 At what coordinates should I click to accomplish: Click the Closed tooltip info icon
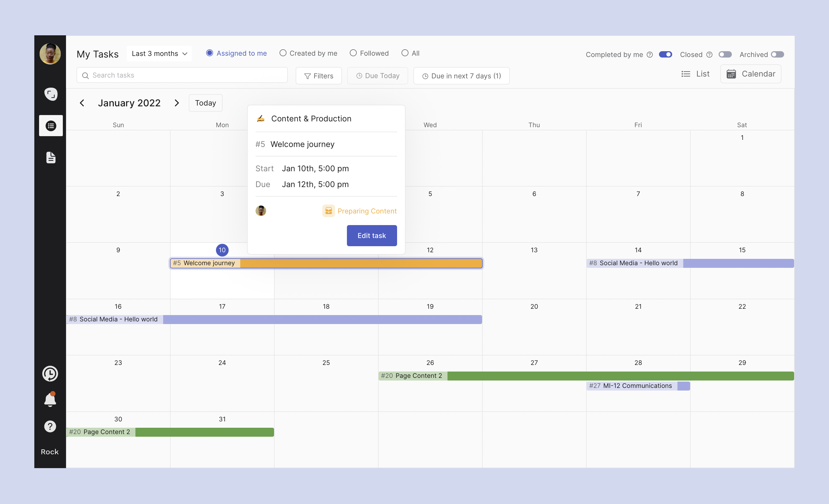coord(709,54)
